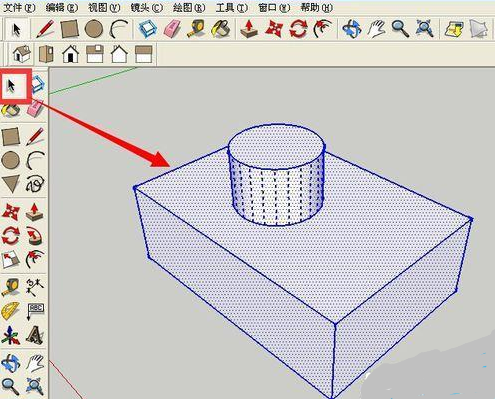Pick the Line pencil tool in top toolbar
Viewport: 495px width, 399px height.
click(45, 29)
